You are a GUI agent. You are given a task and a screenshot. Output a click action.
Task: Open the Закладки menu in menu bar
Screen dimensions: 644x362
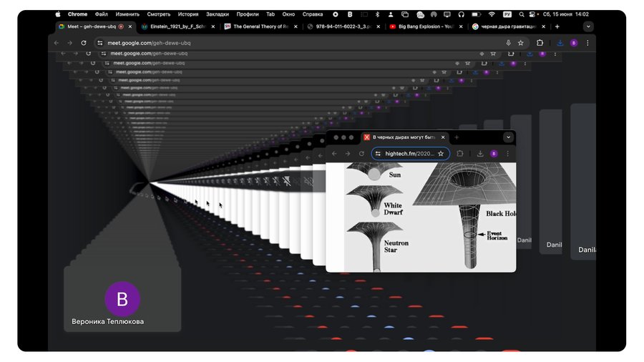(x=218, y=14)
